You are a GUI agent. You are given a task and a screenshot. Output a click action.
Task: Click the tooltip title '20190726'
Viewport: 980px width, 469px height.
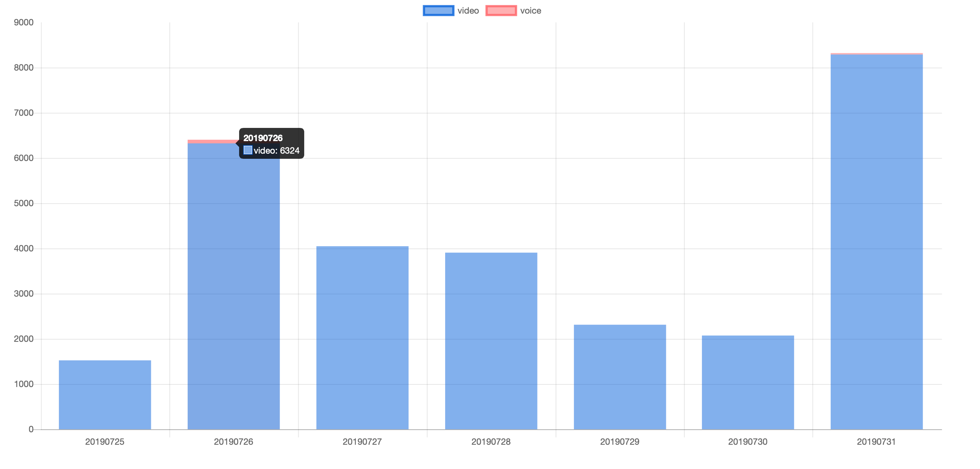[263, 138]
